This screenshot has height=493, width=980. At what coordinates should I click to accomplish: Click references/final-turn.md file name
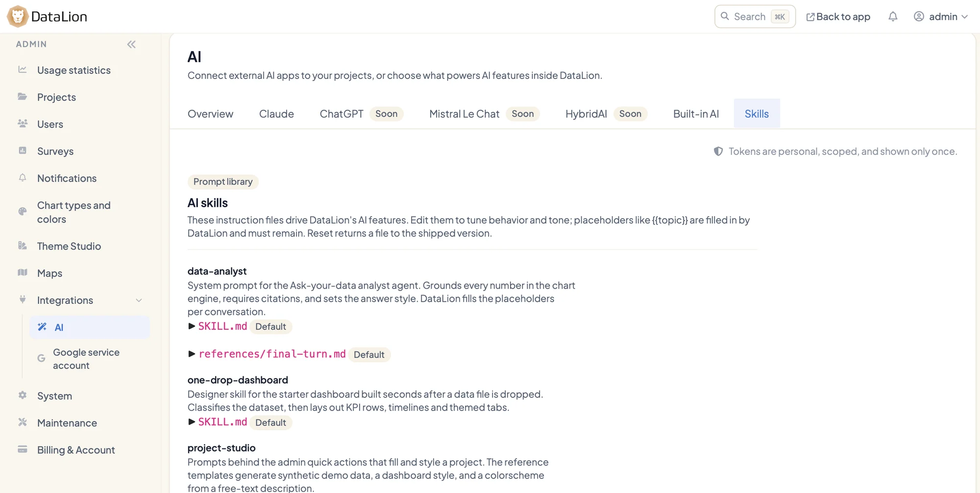point(272,354)
